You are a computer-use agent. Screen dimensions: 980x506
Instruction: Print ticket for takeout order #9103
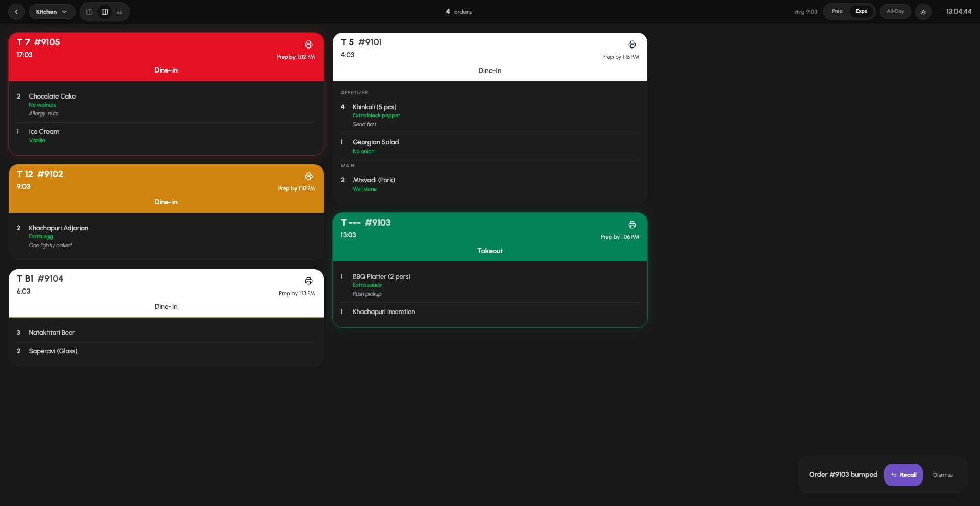pyautogui.click(x=632, y=225)
